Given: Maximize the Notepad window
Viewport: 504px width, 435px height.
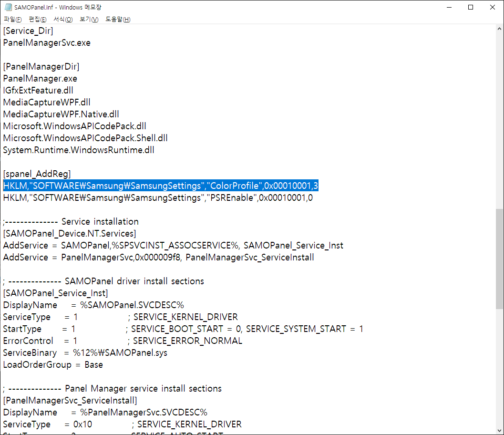Looking at the screenshot, I should (x=471, y=7).
